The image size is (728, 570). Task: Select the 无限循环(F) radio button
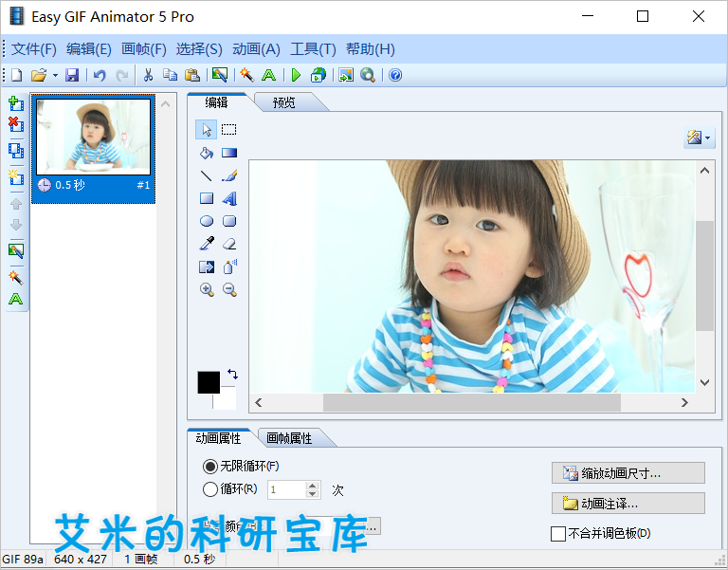coord(209,466)
